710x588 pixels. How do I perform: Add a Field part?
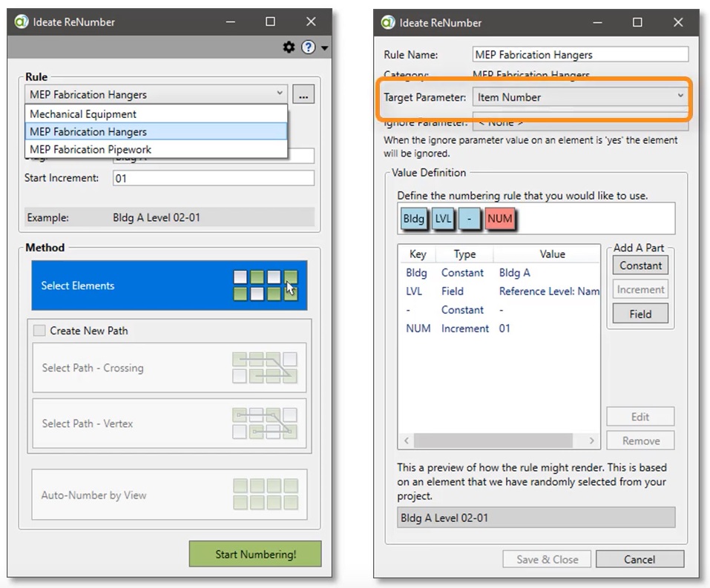click(x=640, y=314)
